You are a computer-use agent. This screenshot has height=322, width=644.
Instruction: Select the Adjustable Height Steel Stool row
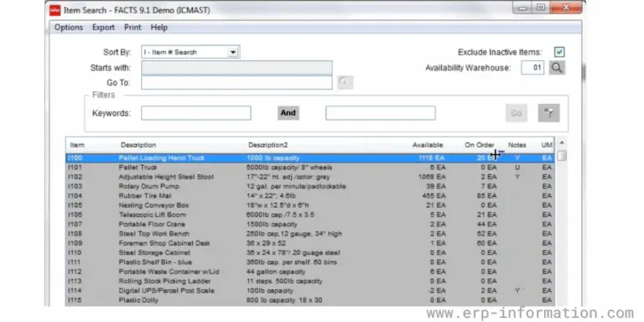coord(310,177)
